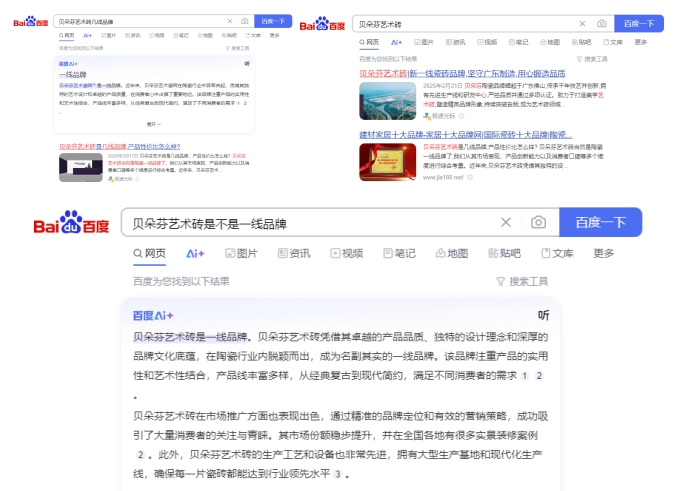Open the 更多 menu in the top-right page

tap(641, 42)
